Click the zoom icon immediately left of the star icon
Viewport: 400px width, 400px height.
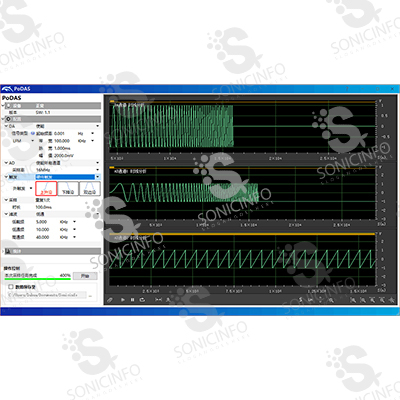[x=382, y=300]
